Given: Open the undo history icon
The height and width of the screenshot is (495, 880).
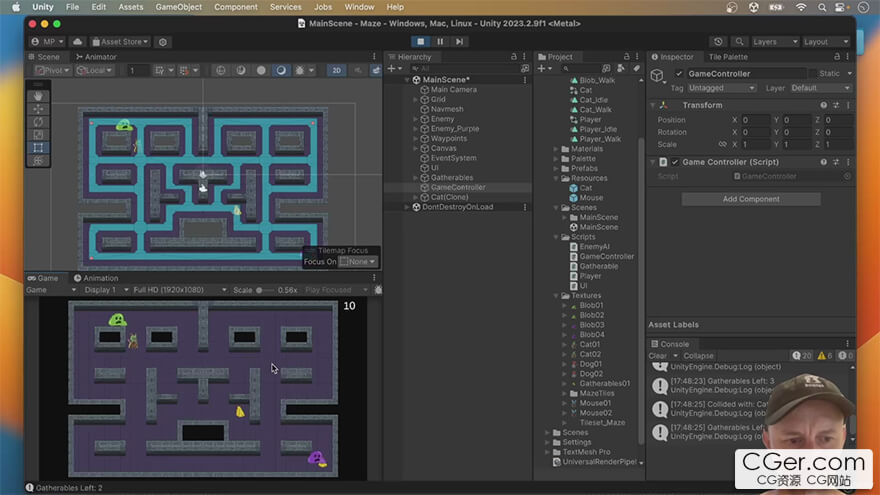Looking at the screenshot, I should click(x=718, y=42).
